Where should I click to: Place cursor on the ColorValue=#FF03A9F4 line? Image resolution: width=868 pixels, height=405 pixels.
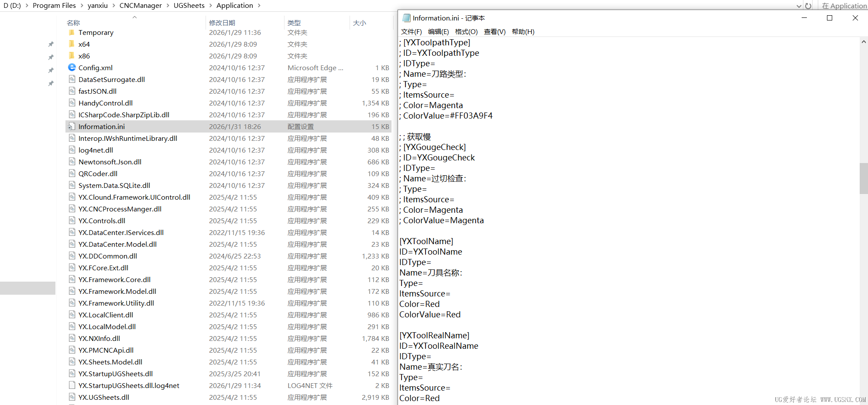point(446,116)
